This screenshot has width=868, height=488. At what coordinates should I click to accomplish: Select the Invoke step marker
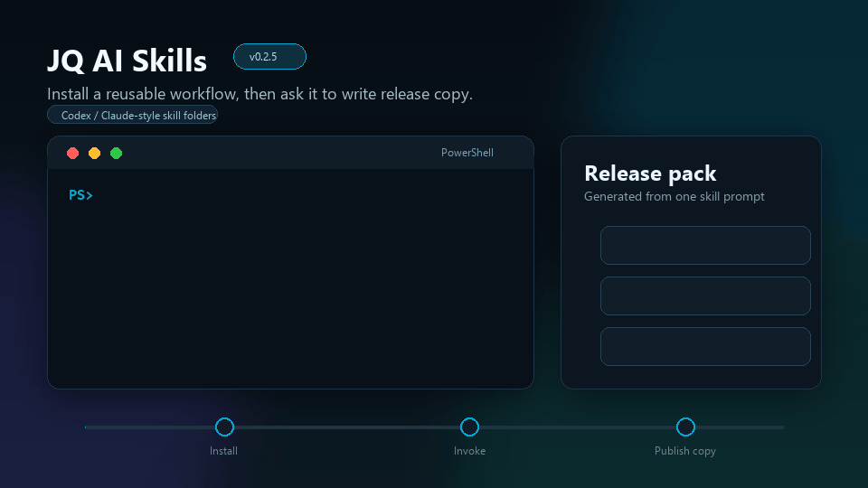(x=469, y=427)
